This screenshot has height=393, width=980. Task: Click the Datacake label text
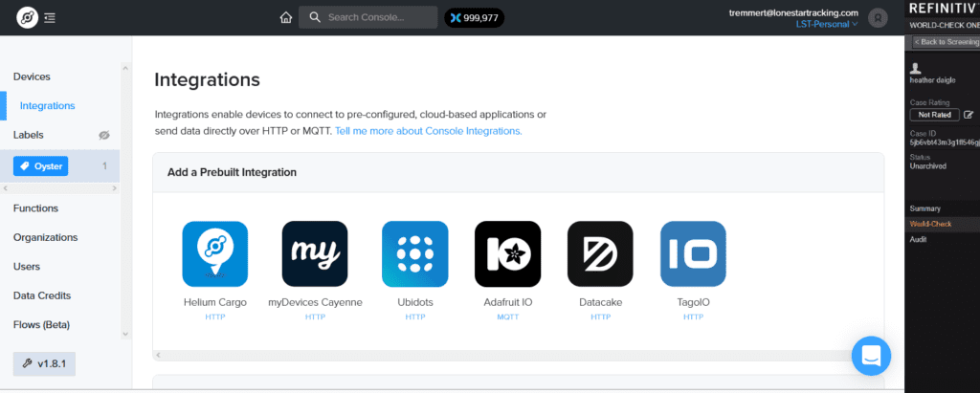pos(600,302)
